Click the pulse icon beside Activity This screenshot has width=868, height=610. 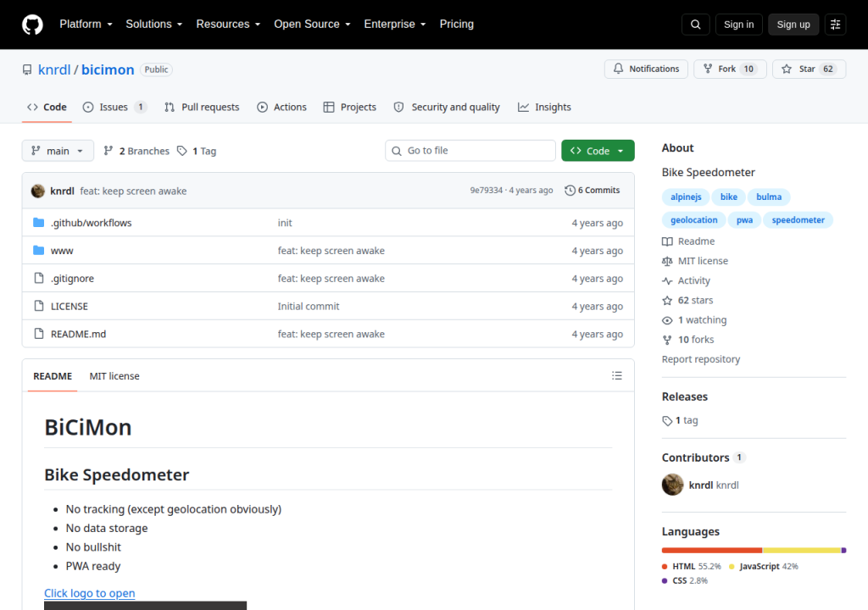coord(667,280)
